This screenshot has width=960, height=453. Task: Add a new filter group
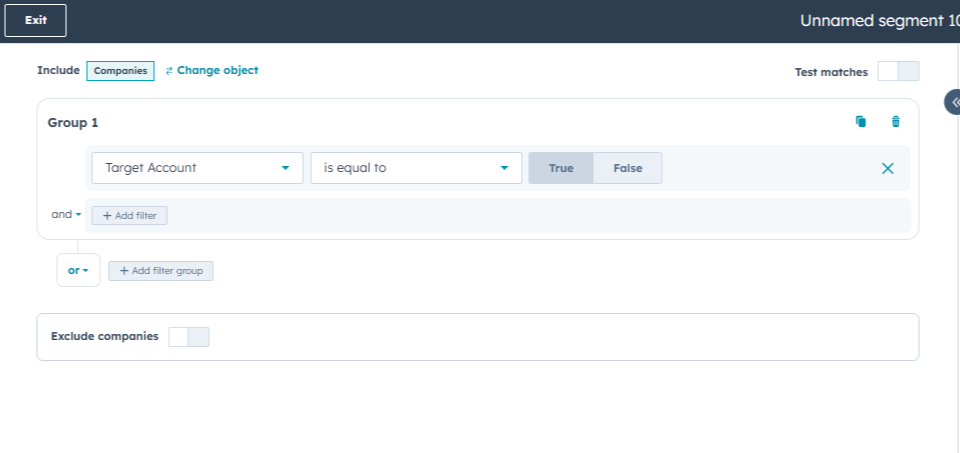point(161,271)
